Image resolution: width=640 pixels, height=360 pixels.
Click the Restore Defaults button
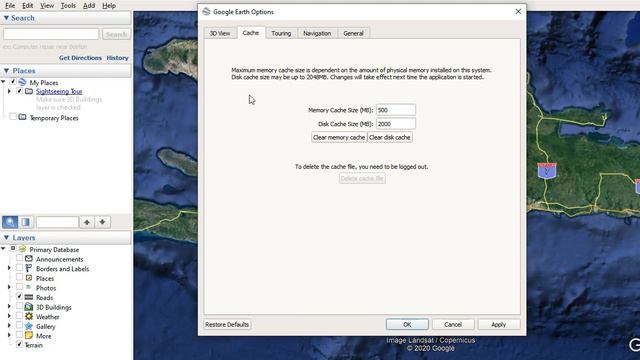[x=227, y=324]
